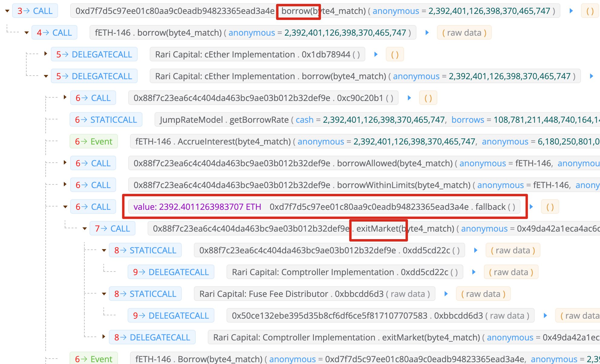Collapse second 5→ DELEGATECALL borrow row
This screenshot has width=600, height=364.
point(46,76)
